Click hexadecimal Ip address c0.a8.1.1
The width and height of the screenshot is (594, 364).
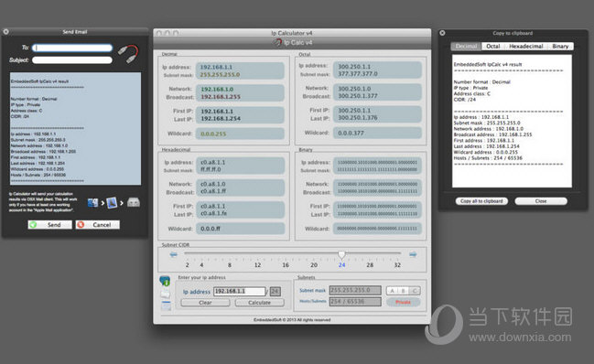213,162
